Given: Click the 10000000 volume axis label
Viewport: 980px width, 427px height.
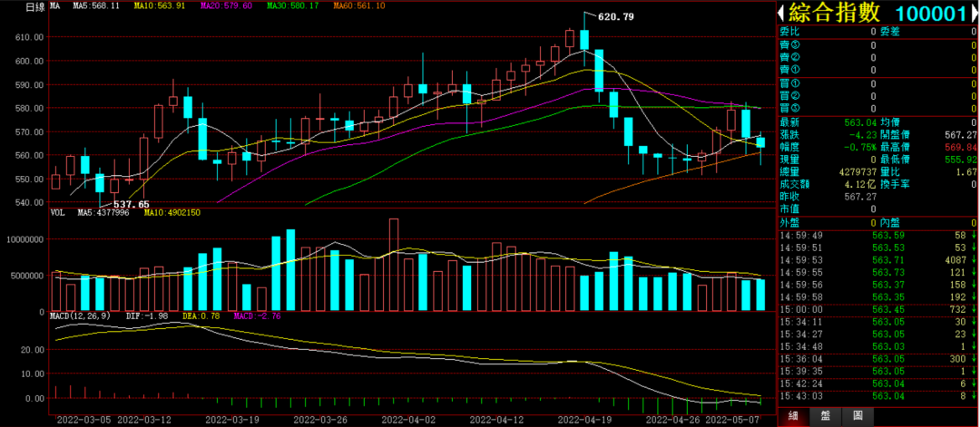Looking at the screenshot, I should tap(24, 239).
